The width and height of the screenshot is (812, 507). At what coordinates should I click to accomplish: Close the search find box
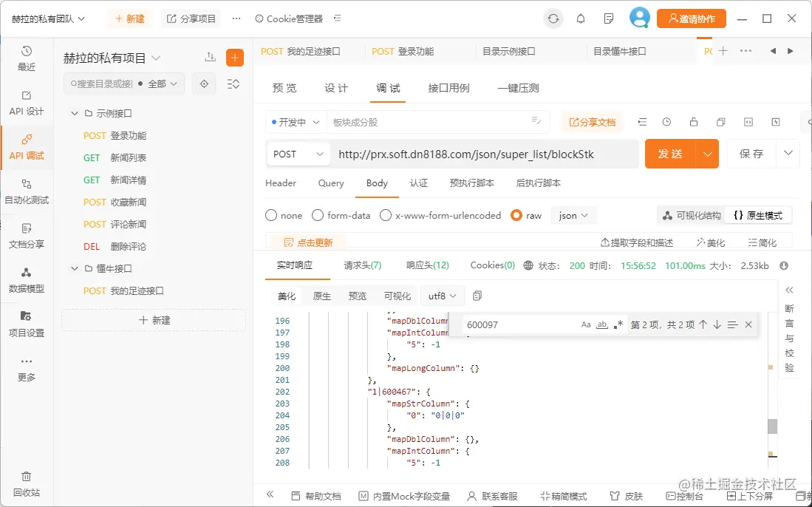tap(748, 324)
